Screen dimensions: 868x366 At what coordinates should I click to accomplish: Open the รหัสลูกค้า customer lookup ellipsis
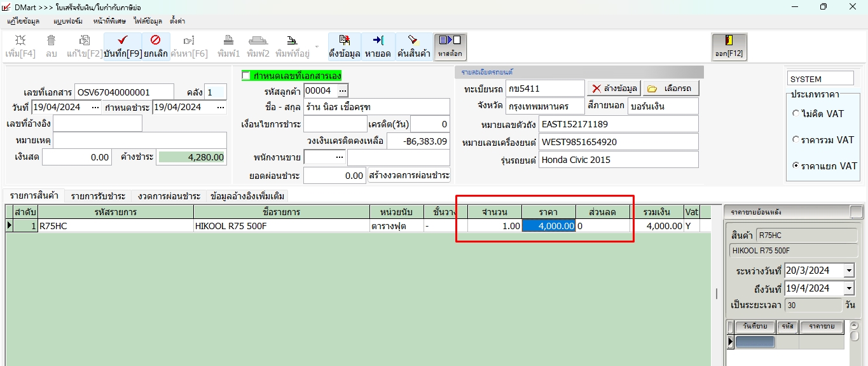[343, 90]
